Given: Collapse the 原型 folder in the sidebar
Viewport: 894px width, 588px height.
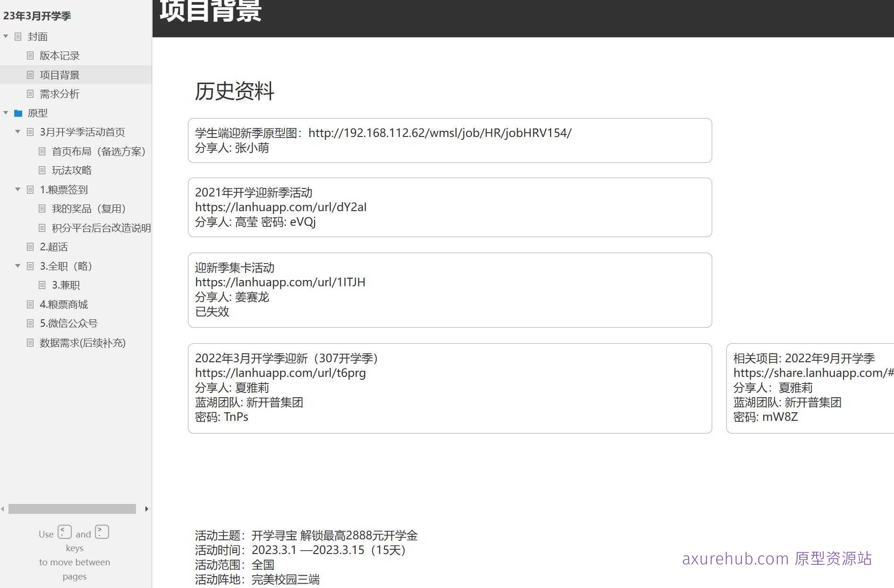Looking at the screenshot, I should tap(5, 113).
